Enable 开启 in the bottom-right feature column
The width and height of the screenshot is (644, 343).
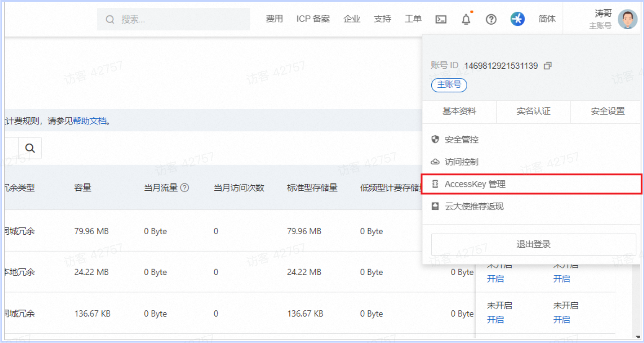pyautogui.click(x=562, y=320)
